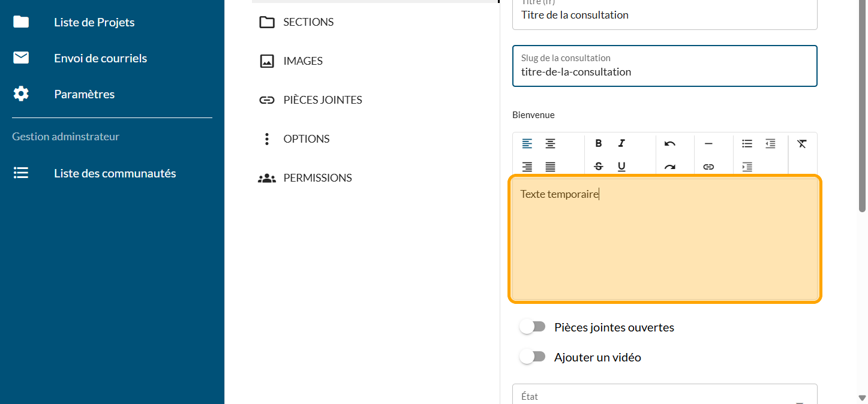Justify the text alignment

pos(550,167)
